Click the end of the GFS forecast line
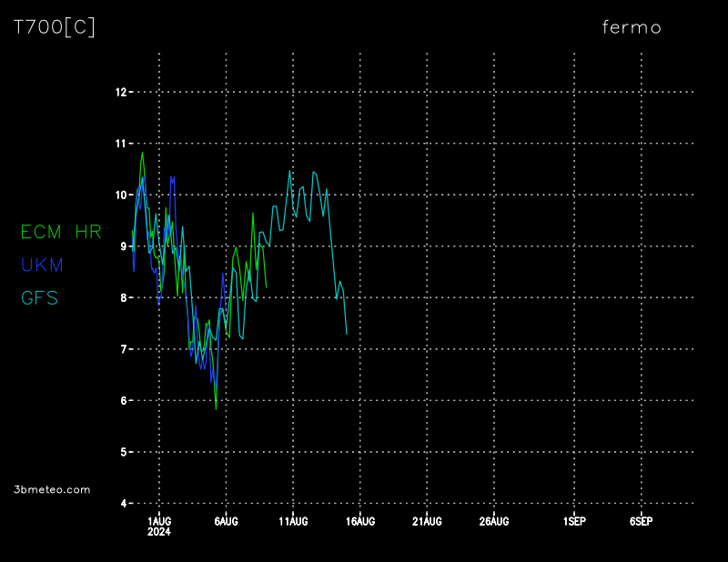 [347, 334]
